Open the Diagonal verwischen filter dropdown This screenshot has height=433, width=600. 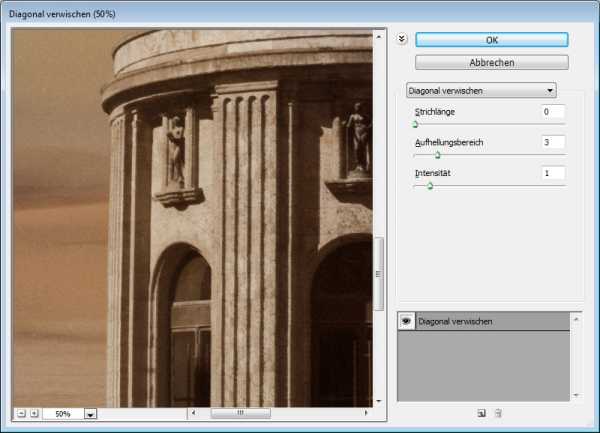tap(481, 89)
